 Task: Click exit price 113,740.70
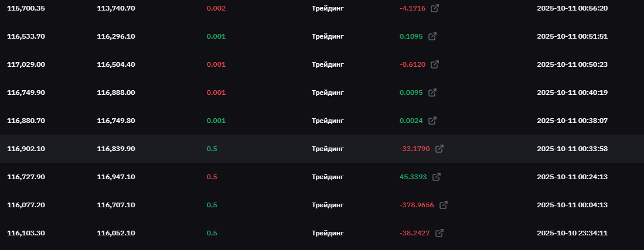(x=116, y=8)
